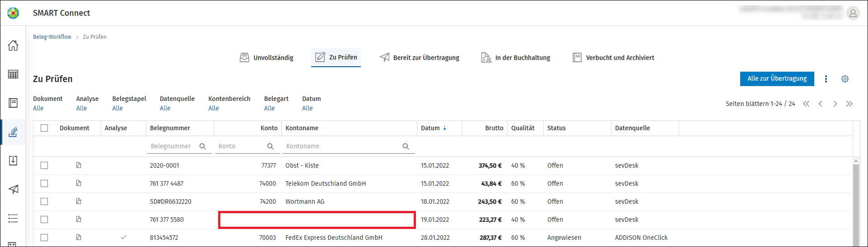
Task: Open the Dokument filter dropdown
Action: point(38,108)
